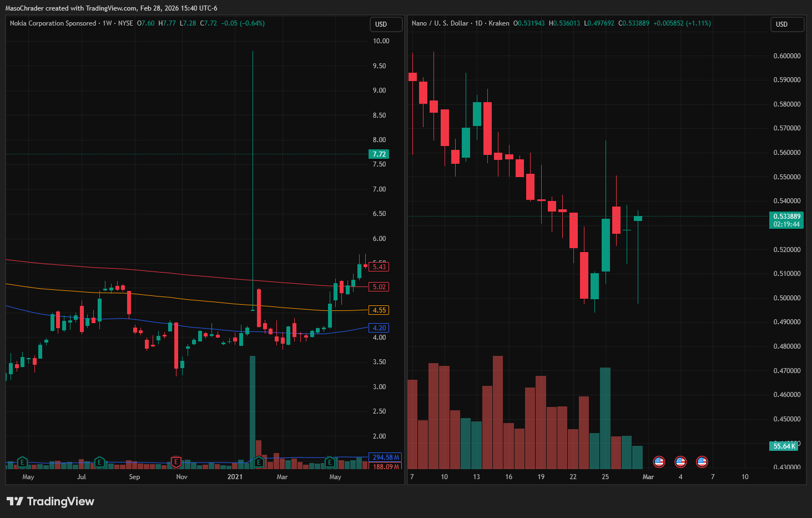Screen dimensions: 812x518
Task: Click the -0.05 (-0.64%) change value for Nokia
Action: [243, 23]
